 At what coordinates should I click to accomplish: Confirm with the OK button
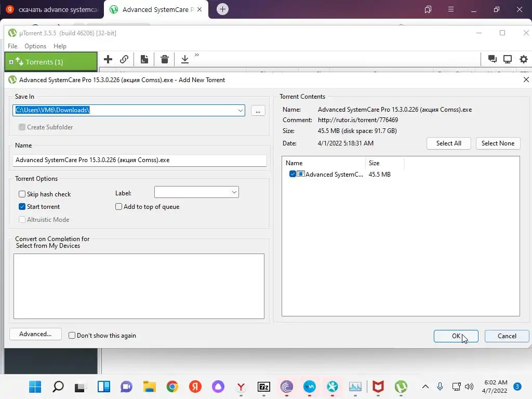point(456,336)
